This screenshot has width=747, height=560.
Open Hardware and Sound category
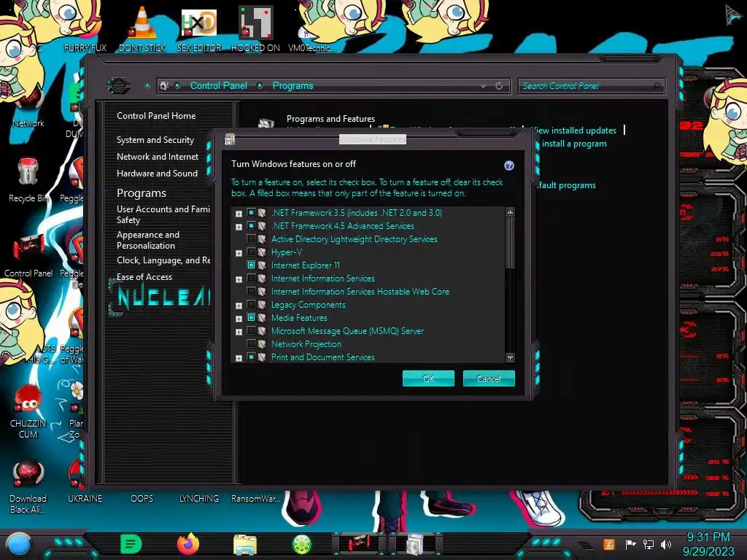point(158,174)
